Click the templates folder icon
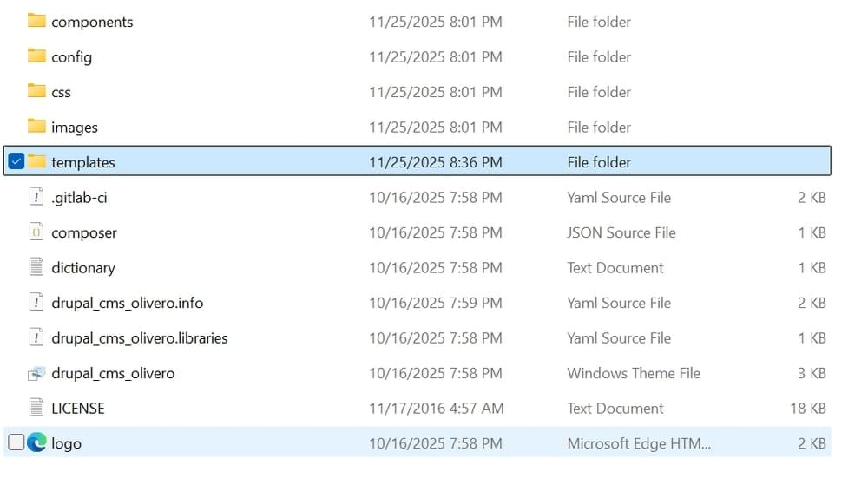868x478 pixels. click(x=36, y=161)
